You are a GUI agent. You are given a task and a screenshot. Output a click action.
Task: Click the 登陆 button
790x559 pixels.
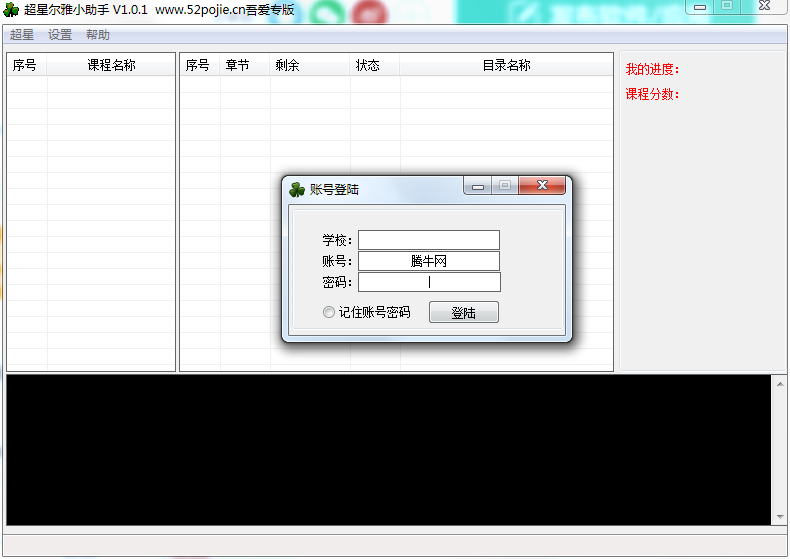coord(464,312)
